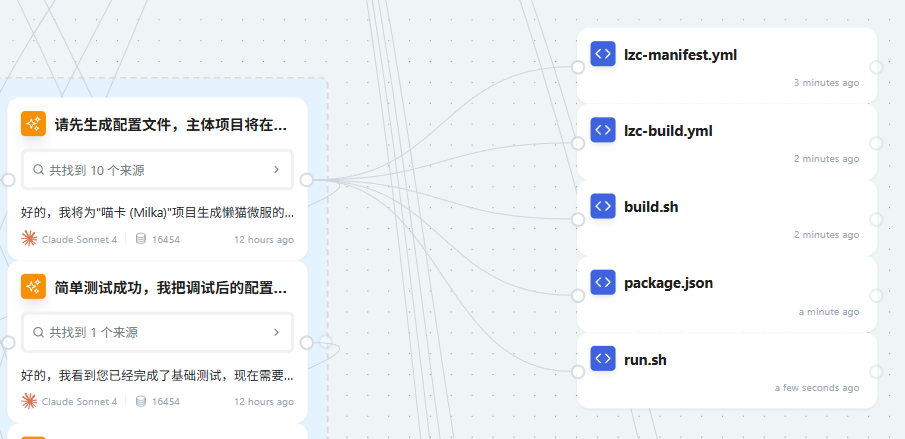This screenshot has width=905, height=439.
Task: Click the code icon for lzc-manifest.yml
Action: 603,54
